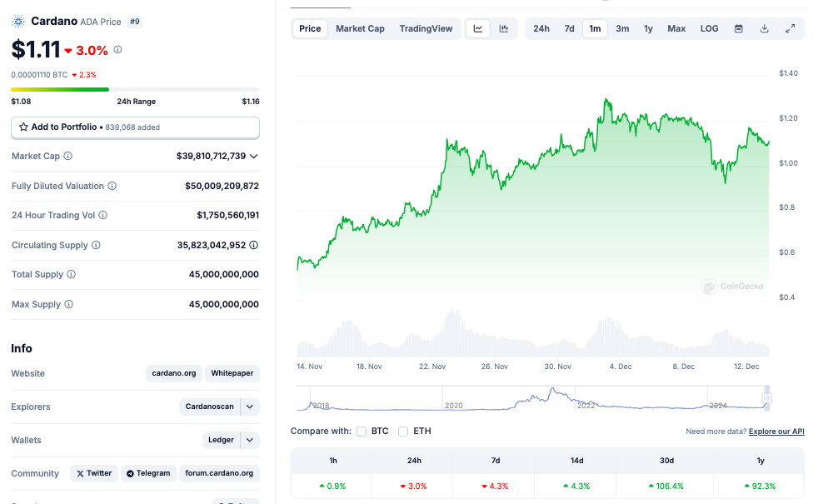Click the historical chart range navigator
The height and width of the screenshot is (504, 818).
(534, 398)
